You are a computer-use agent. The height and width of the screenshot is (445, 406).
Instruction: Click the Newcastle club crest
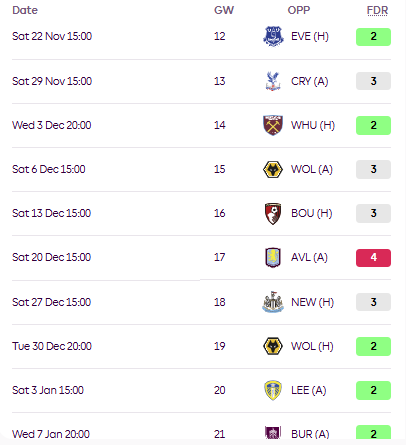pos(273,302)
